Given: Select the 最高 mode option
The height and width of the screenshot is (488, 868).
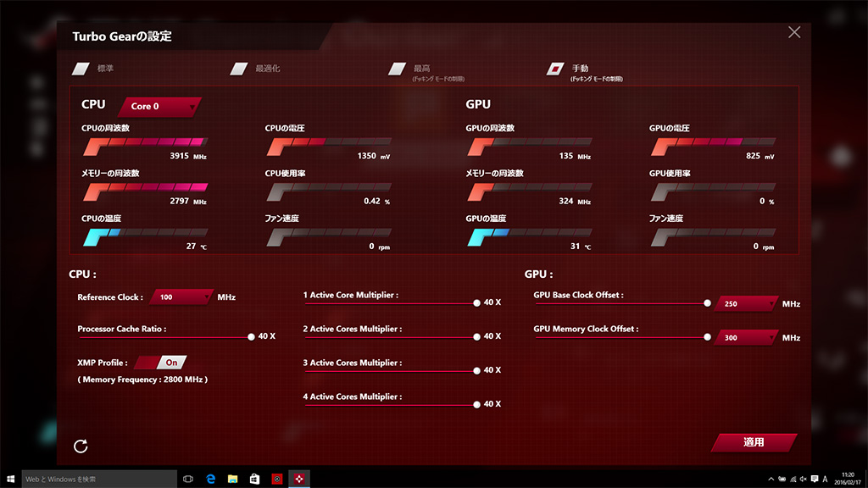Looking at the screenshot, I should [398, 69].
